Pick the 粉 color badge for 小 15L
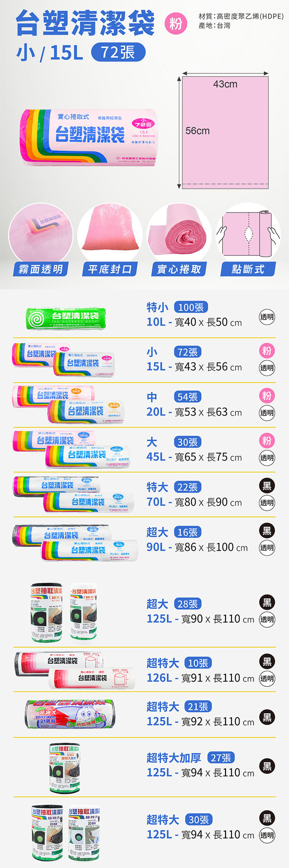The width and height of the screenshot is (289, 868). (x=267, y=351)
